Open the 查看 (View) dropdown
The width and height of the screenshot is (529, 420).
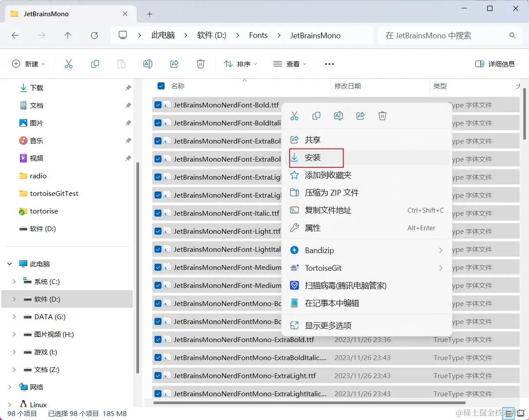(x=290, y=64)
